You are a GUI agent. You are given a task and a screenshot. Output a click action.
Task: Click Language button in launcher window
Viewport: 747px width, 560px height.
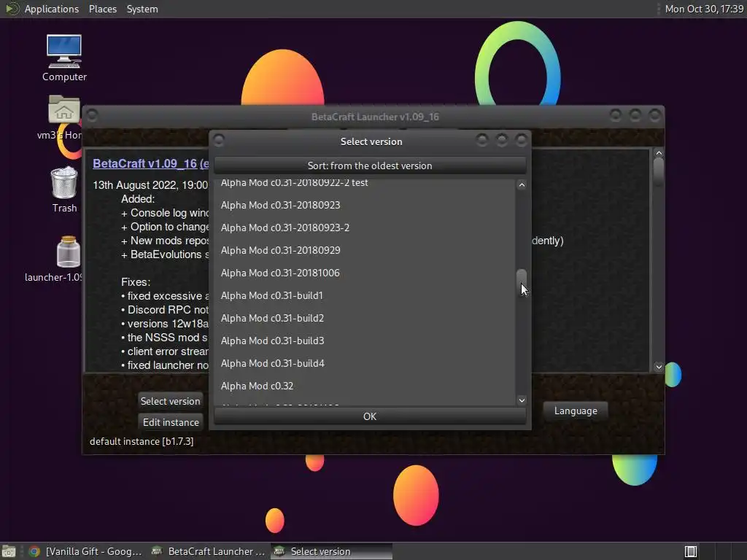click(x=576, y=411)
